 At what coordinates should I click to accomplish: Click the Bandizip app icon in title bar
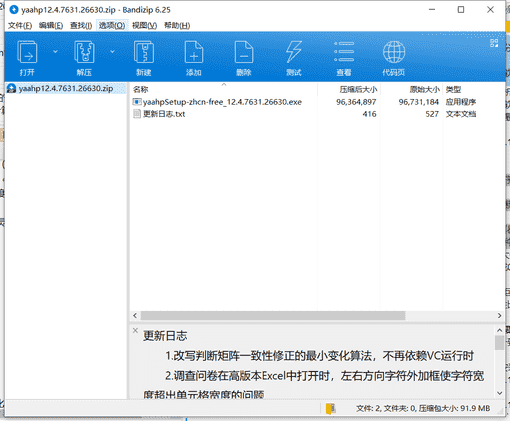14,10
